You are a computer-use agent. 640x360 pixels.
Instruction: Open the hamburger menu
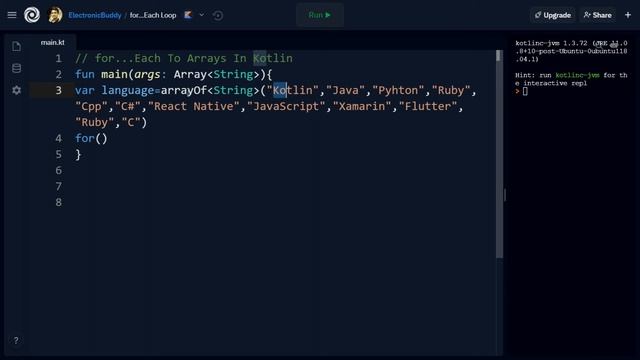12,15
